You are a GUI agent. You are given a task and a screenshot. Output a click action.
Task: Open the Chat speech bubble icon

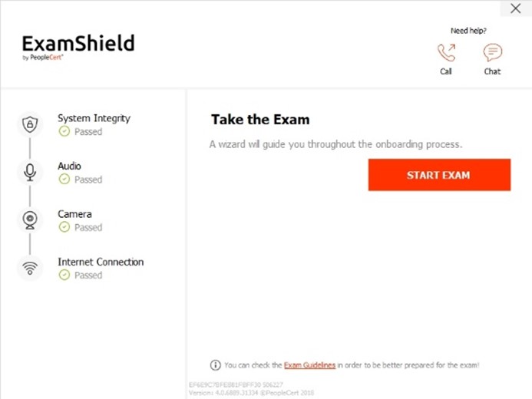492,52
